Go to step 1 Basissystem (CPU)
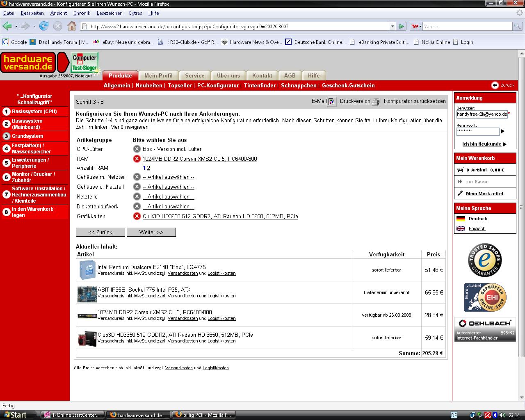Image resolution: width=525 pixels, height=420 pixels. (x=34, y=112)
